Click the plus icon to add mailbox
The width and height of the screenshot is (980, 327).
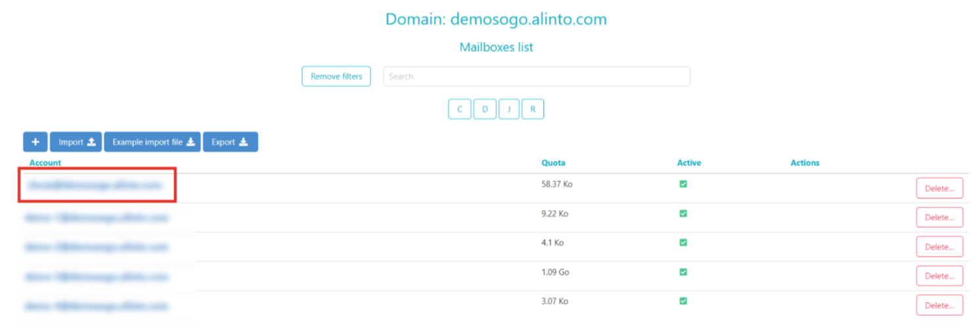35,142
